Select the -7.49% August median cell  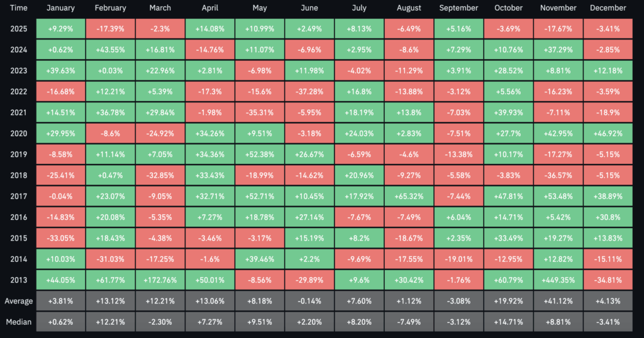pos(409,322)
